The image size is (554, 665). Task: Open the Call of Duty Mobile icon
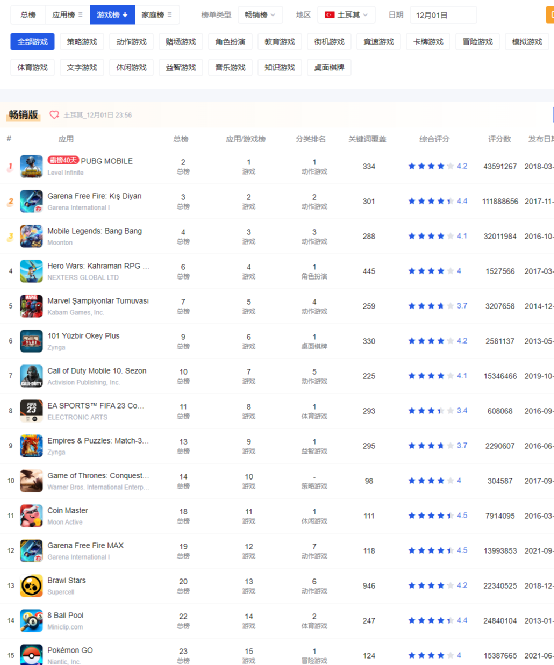(x=31, y=376)
